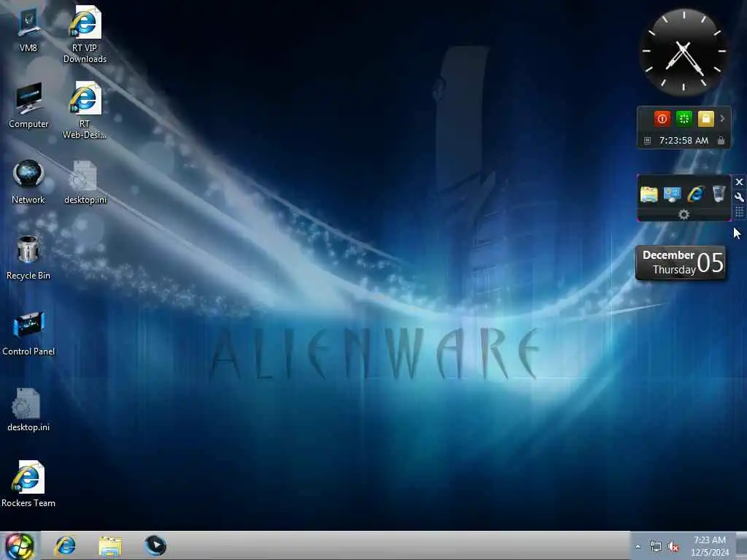Click the December Thursday 05 calendar gadget

681,262
